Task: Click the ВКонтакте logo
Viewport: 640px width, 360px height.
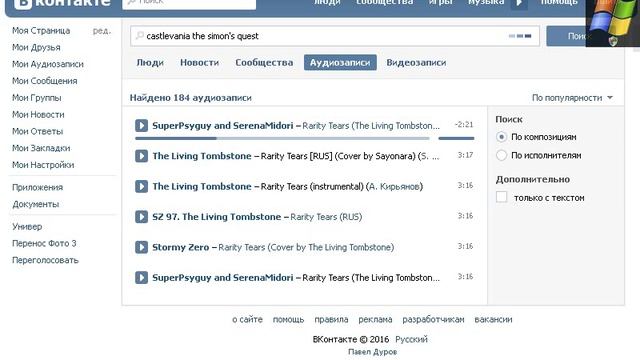Action: tap(62, 3)
